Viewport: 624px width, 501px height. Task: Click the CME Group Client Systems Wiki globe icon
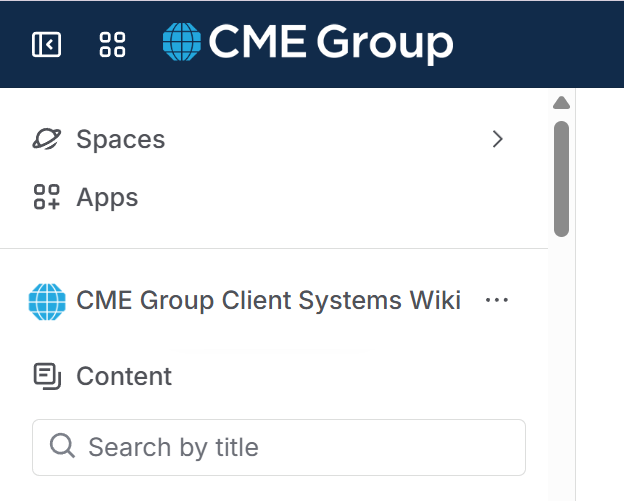(x=47, y=302)
